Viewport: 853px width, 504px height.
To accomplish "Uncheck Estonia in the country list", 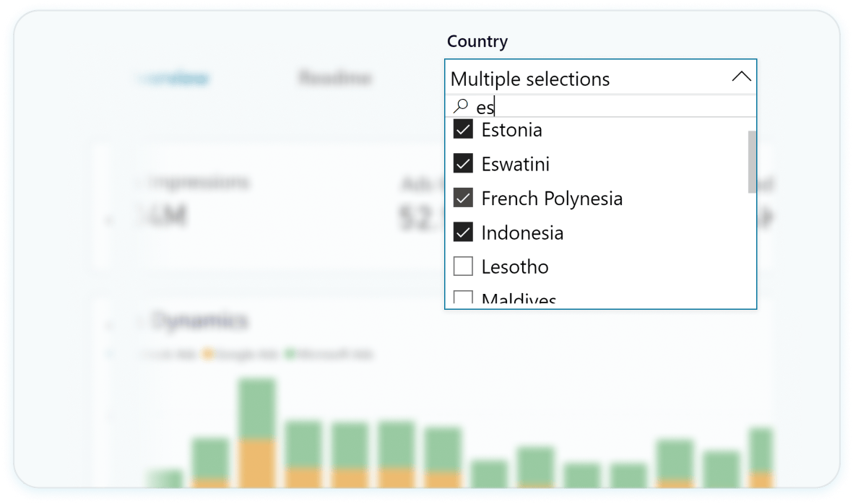I will tap(463, 129).
